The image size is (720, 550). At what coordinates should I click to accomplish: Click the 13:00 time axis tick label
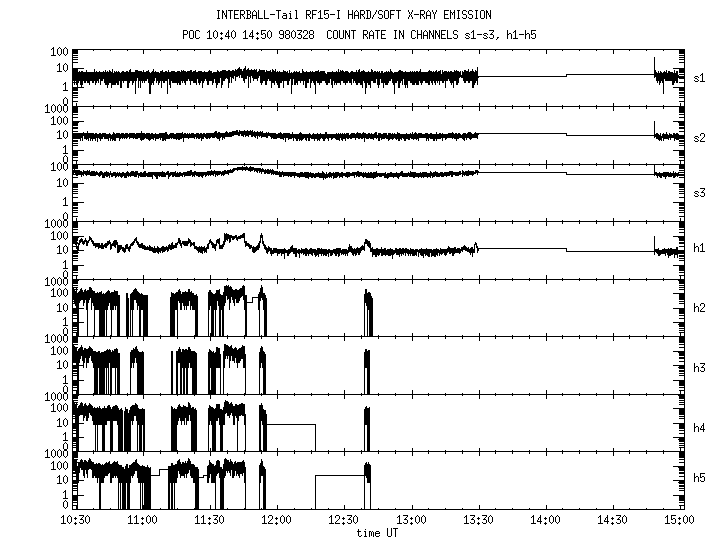pyautogui.click(x=411, y=520)
